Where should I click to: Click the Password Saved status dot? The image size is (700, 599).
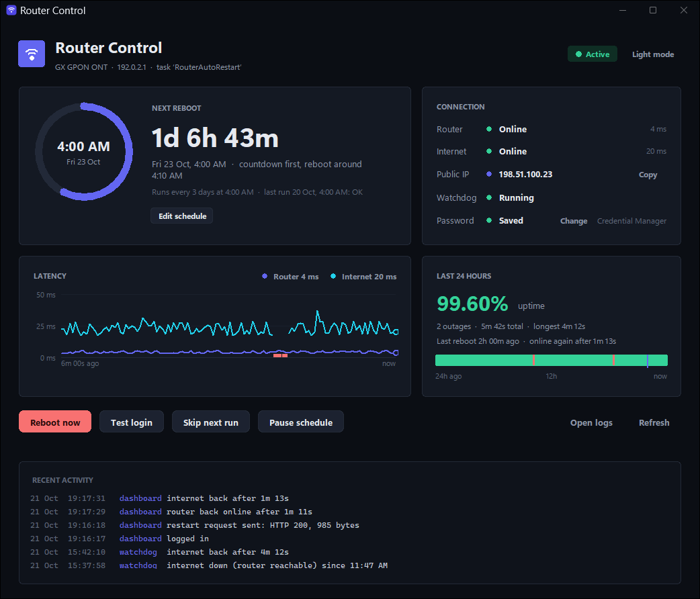[489, 220]
